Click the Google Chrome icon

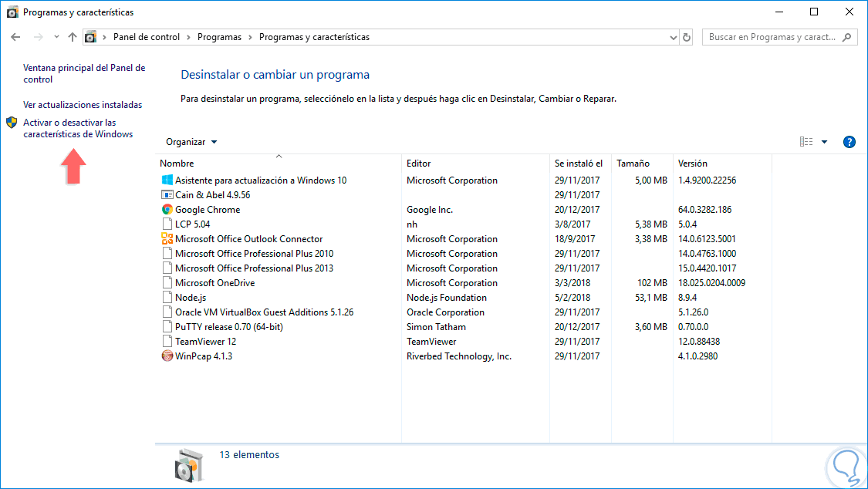point(167,210)
